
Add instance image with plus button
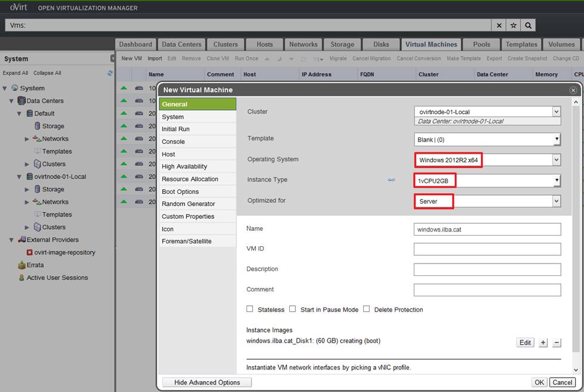(543, 343)
